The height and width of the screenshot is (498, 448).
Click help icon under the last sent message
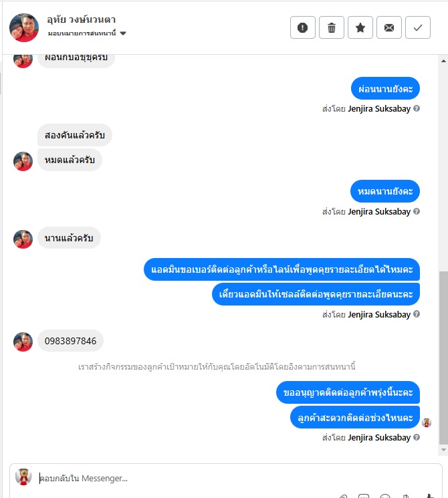(x=417, y=437)
